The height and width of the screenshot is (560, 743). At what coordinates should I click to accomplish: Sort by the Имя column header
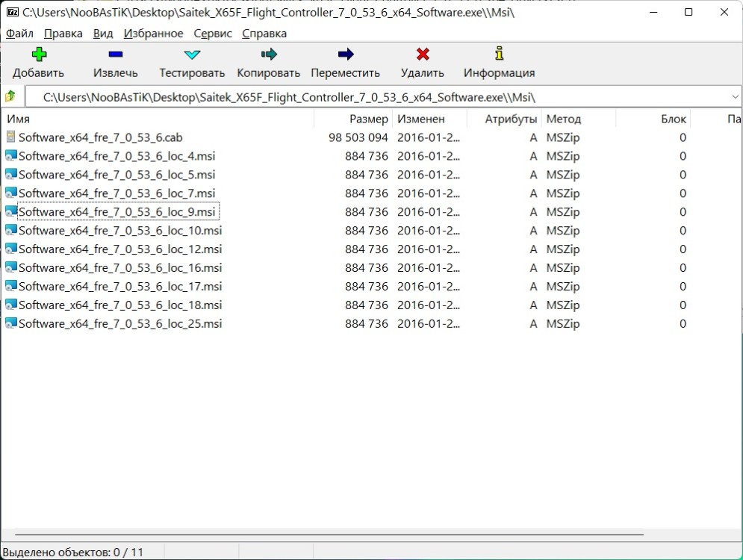tap(158, 119)
